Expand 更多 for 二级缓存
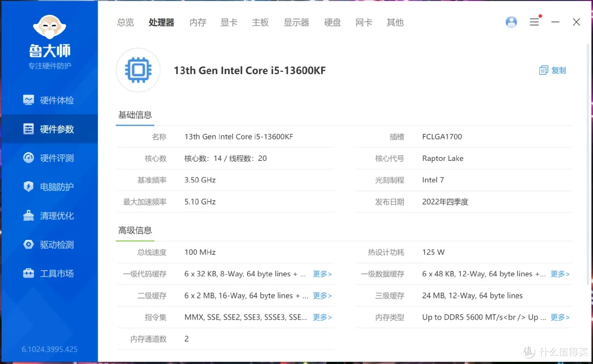593x364 pixels. [x=322, y=295]
